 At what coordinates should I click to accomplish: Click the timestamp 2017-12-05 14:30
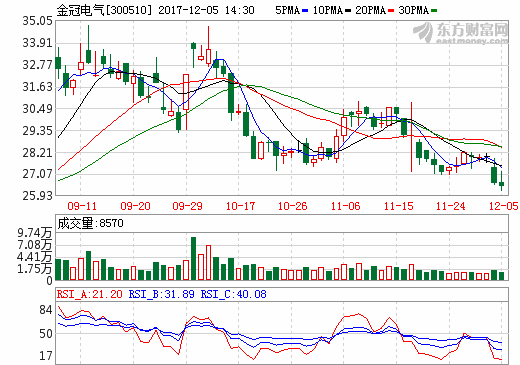(206, 10)
